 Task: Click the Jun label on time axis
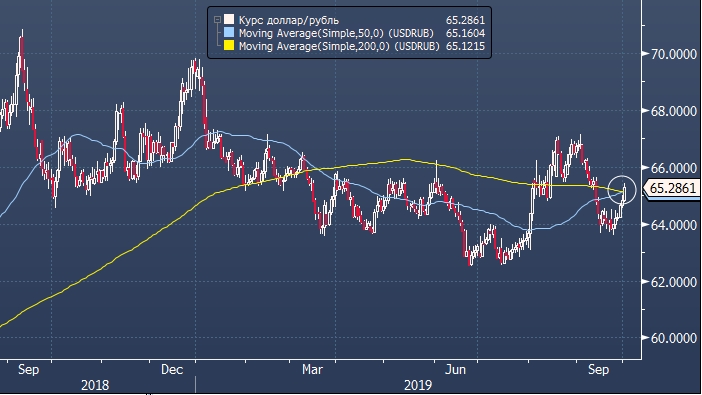click(455, 369)
